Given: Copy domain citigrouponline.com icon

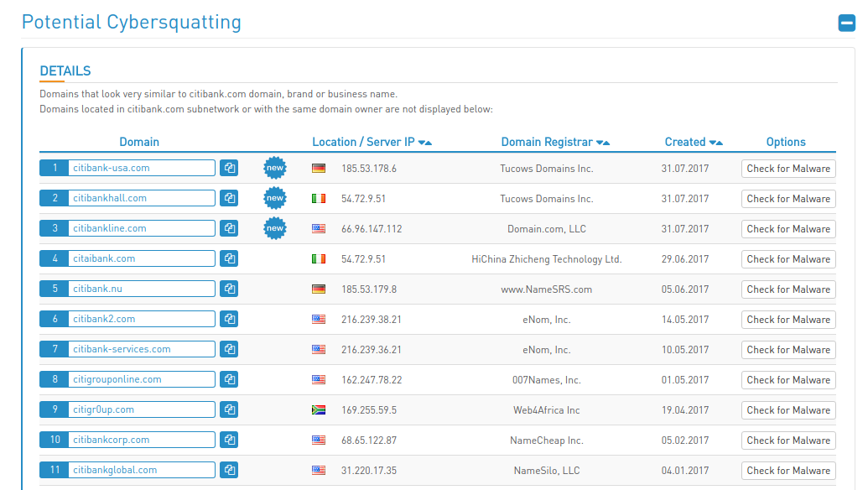Looking at the screenshot, I should click(x=229, y=379).
